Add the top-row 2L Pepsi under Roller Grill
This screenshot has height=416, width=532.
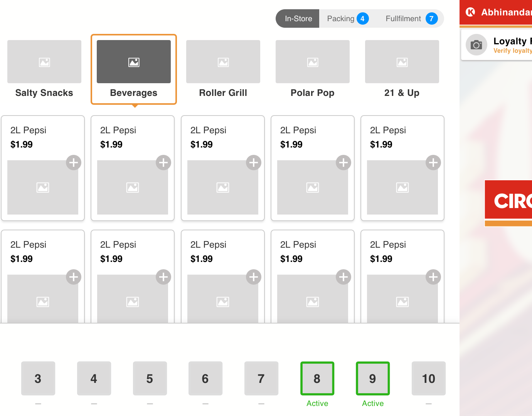click(x=254, y=163)
